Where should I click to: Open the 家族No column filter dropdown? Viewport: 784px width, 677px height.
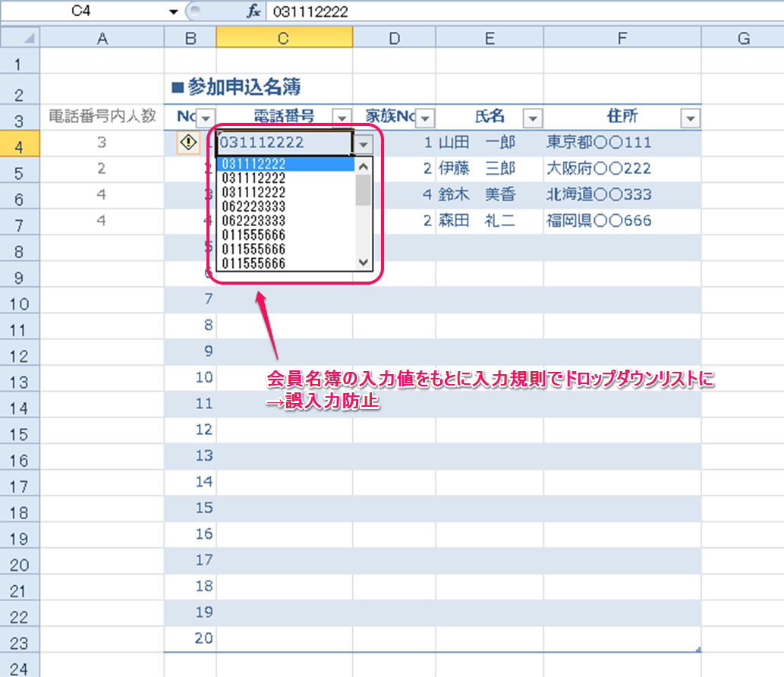click(x=425, y=118)
